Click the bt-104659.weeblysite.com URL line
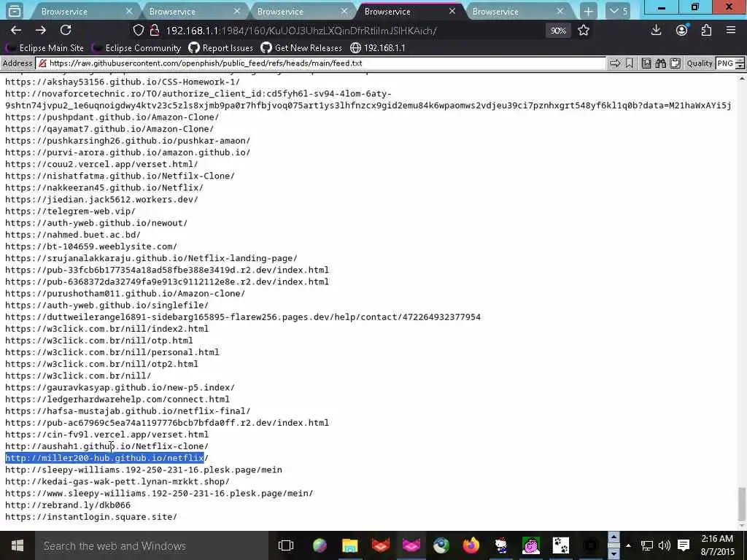The height and width of the screenshot is (560, 747). click(x=91, y=246)
